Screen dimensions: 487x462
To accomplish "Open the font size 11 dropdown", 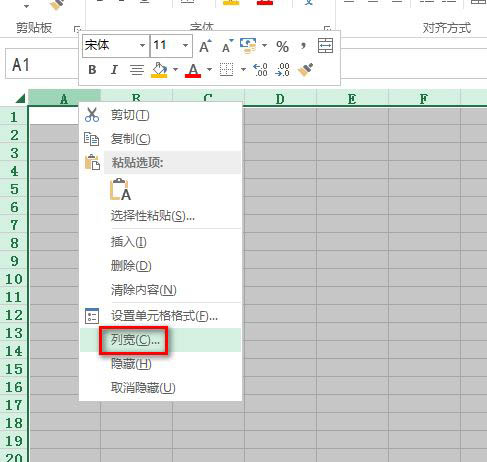I will [185, 45].
